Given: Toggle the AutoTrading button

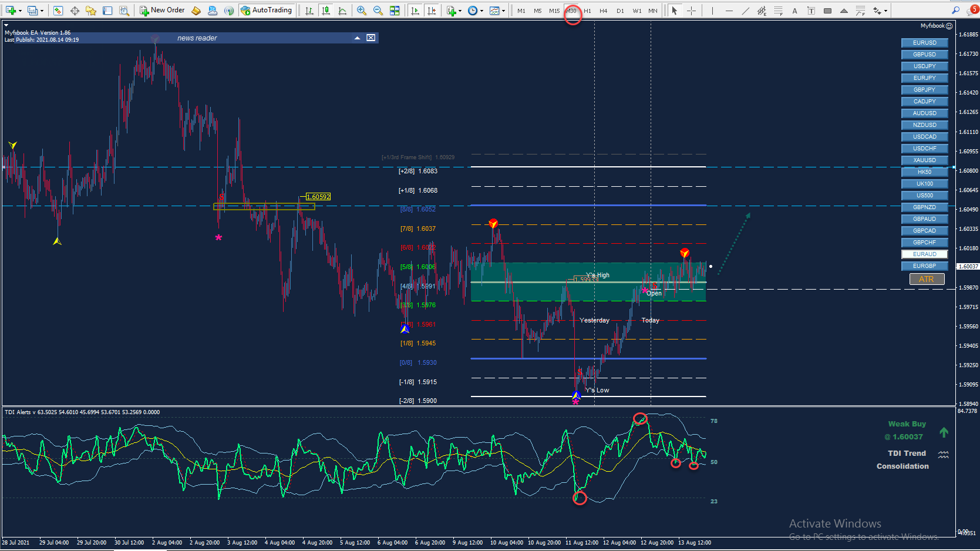Looking at the screenshot, I should pyautogui.click(x=266, y=11).
